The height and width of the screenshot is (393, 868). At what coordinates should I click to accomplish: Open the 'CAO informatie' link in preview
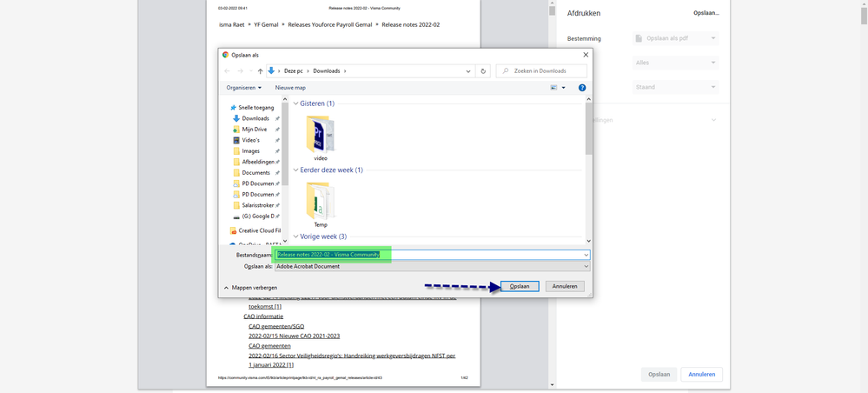tap(263, 316)
